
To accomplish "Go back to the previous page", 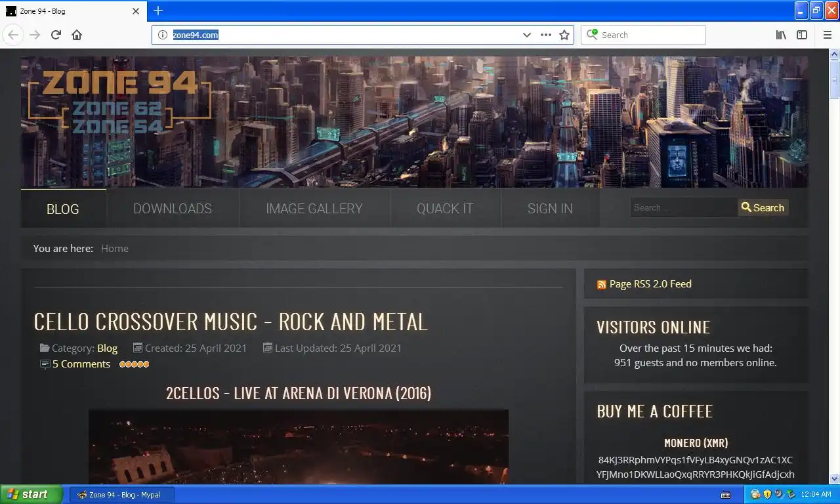I will tap(13, 35).
